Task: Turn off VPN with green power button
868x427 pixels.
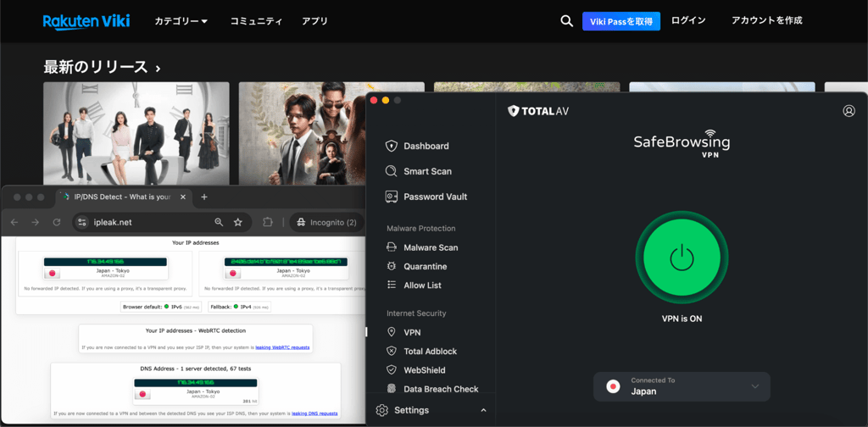Action: click(682, 258)
